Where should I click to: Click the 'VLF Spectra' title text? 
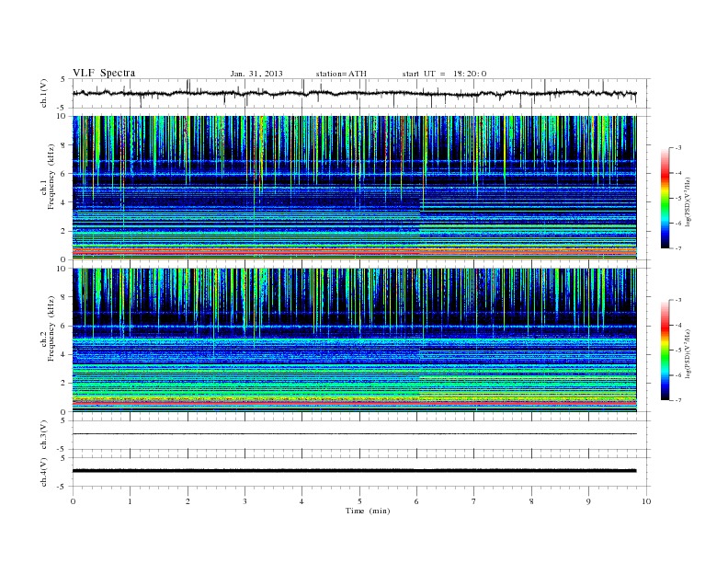(104, 73)
